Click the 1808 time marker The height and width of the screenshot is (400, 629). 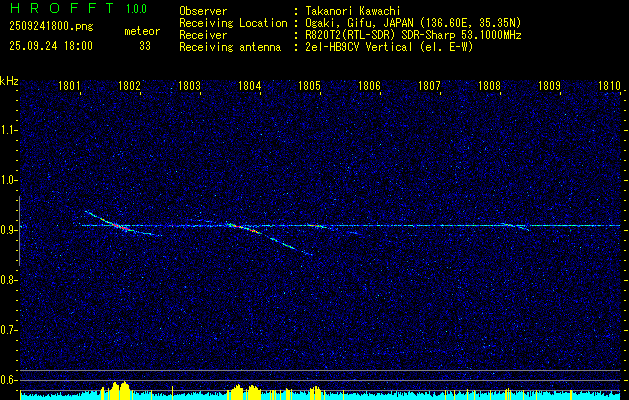(x=489, y=86)
